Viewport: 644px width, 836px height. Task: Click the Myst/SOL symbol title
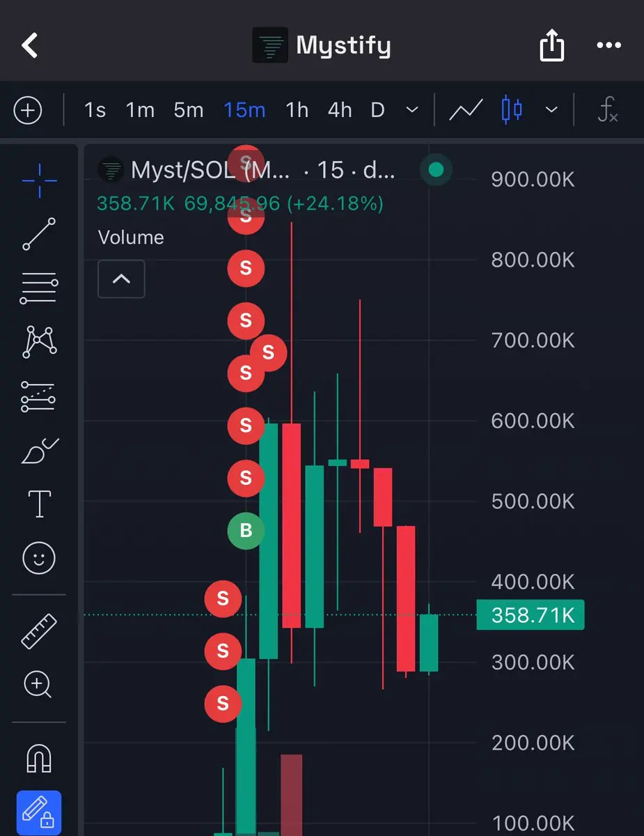(x=263, y=170)
